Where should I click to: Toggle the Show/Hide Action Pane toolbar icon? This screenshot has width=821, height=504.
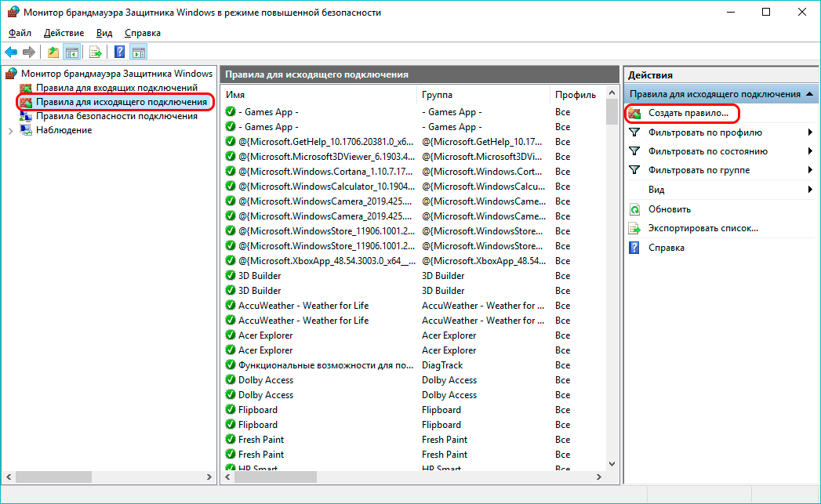(139, 52)
